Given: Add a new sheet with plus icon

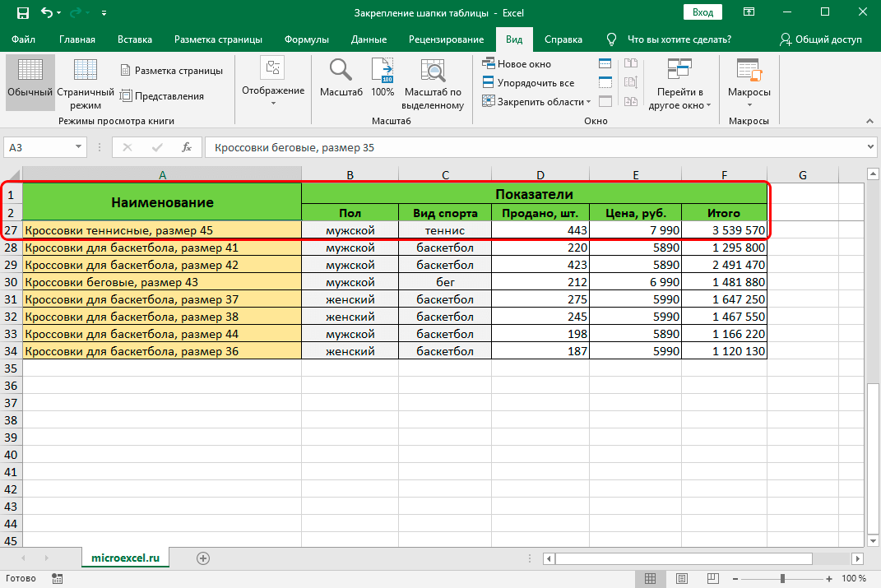Looking at the screenshot, I should coord(203,558).
